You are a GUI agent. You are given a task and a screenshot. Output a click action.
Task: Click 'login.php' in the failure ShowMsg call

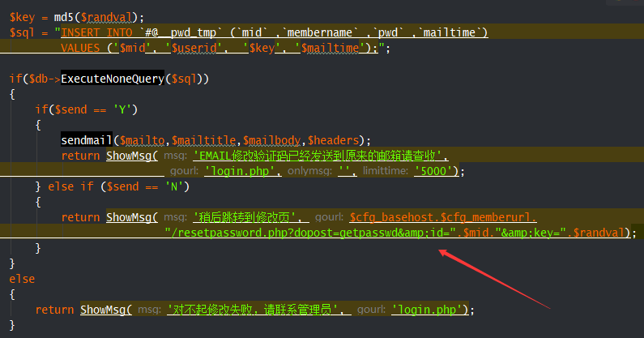pyautogui.click(x=427, y=310)
